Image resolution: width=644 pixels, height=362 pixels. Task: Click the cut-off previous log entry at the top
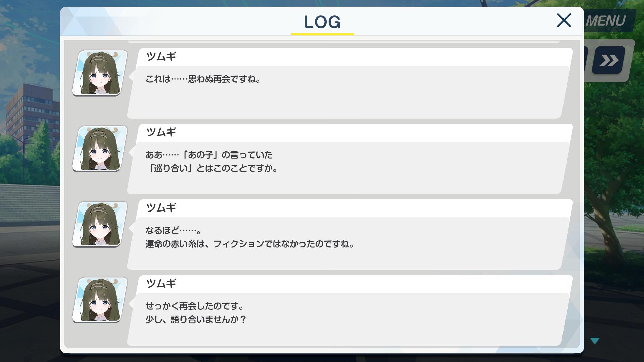(x=344, y=41)
